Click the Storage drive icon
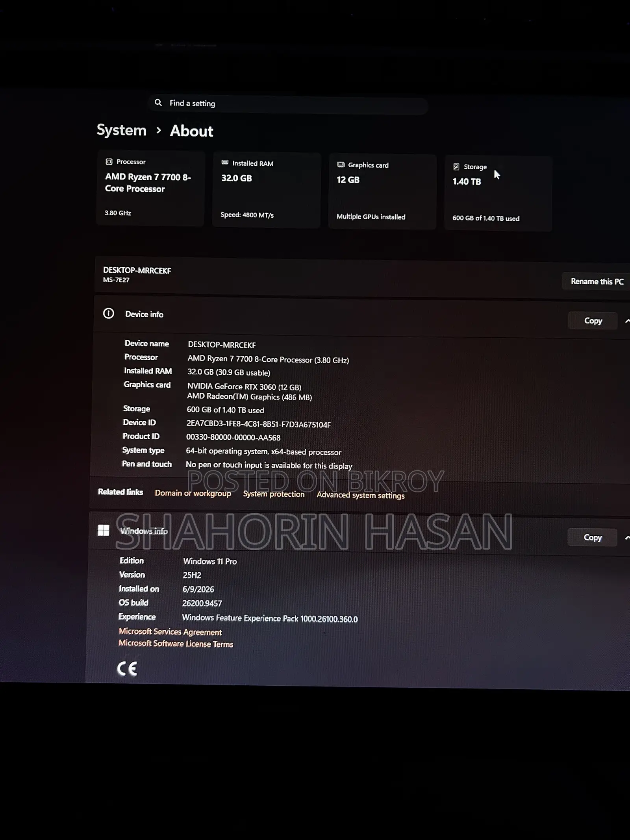Screen dimensions: 630x840 click(456, 167)
